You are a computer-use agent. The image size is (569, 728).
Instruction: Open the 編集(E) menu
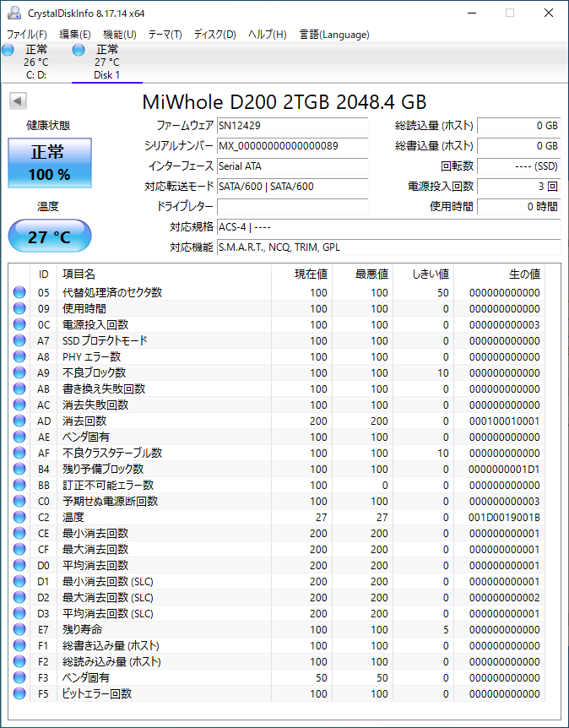(x=75, y=35)
